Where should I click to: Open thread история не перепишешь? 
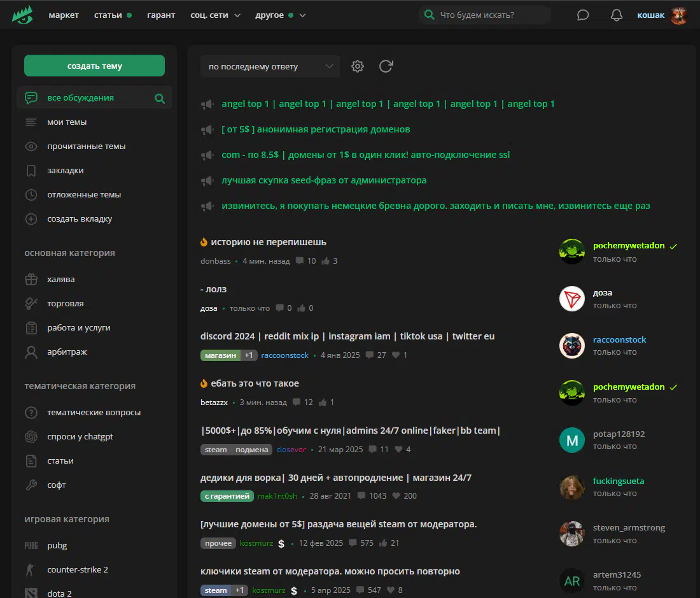pyautogui.click(x=268, y=242)
